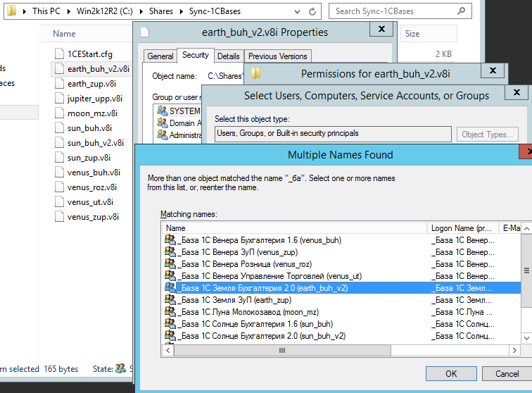Viewport: 532px width, 393px height.
Task: Select row _База 1С Венера Розница (venus_roz)
Action: click(x=342, y=264)
